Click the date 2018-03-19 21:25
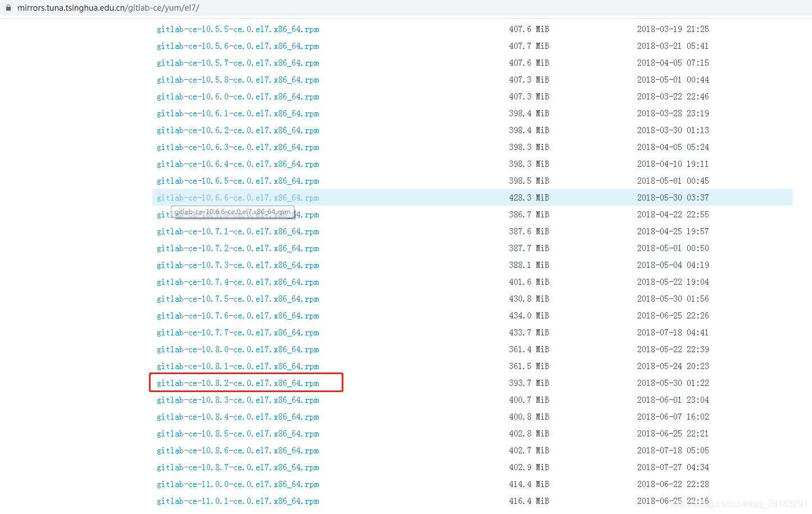This screenshot has height=514, width=812. pos(673,29)
